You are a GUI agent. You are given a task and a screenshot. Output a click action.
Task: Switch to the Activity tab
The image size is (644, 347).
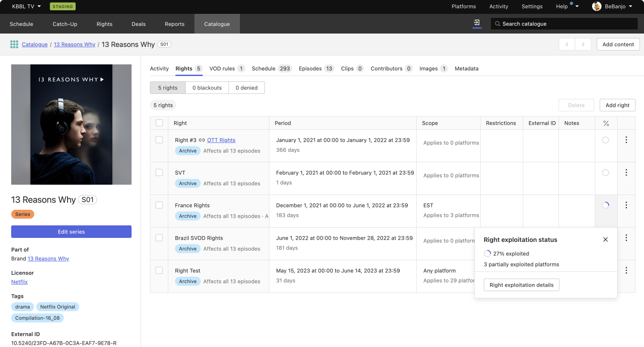coord(159,68)
